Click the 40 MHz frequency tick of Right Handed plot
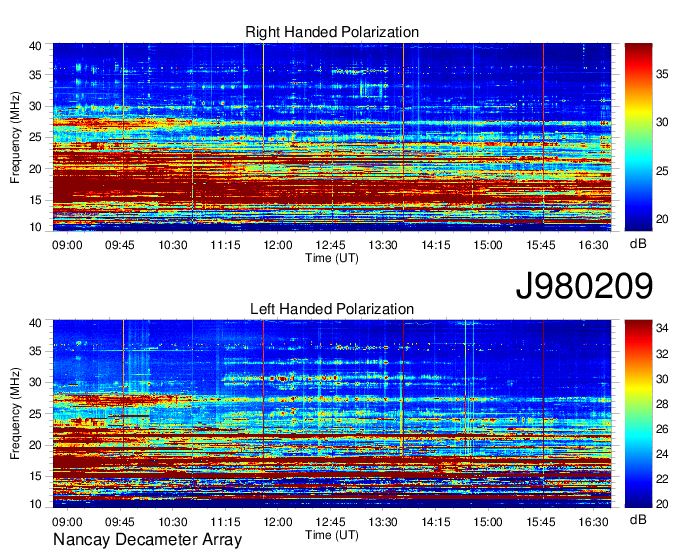Viewport: 680px width, 552px height. [36, 46]
